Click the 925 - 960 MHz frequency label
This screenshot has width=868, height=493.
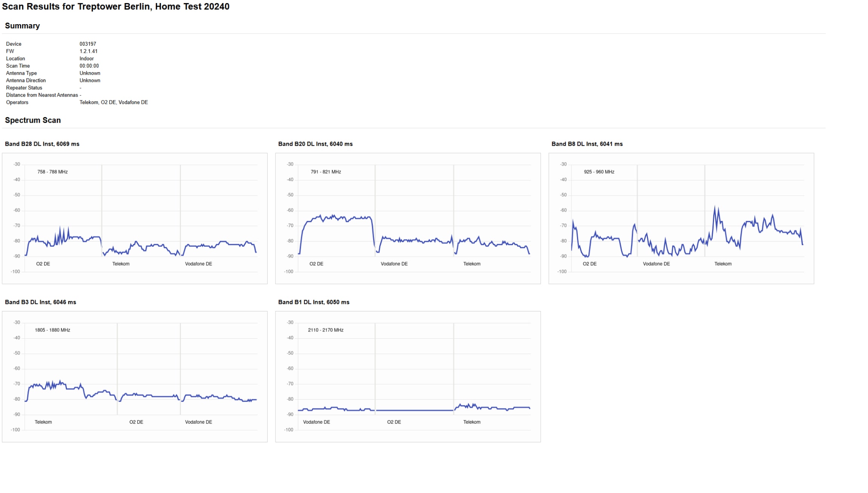(x=599, y=172)
